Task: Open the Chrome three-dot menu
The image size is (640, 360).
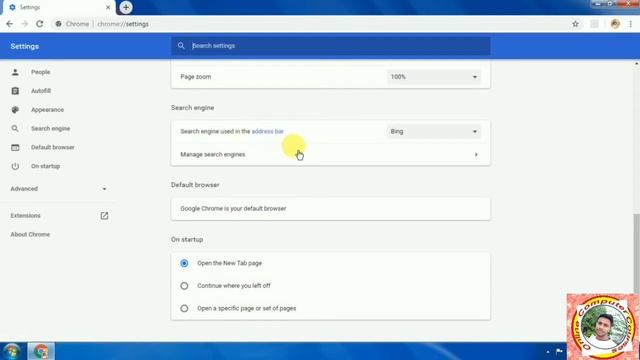Action: (x=631, y=24)
